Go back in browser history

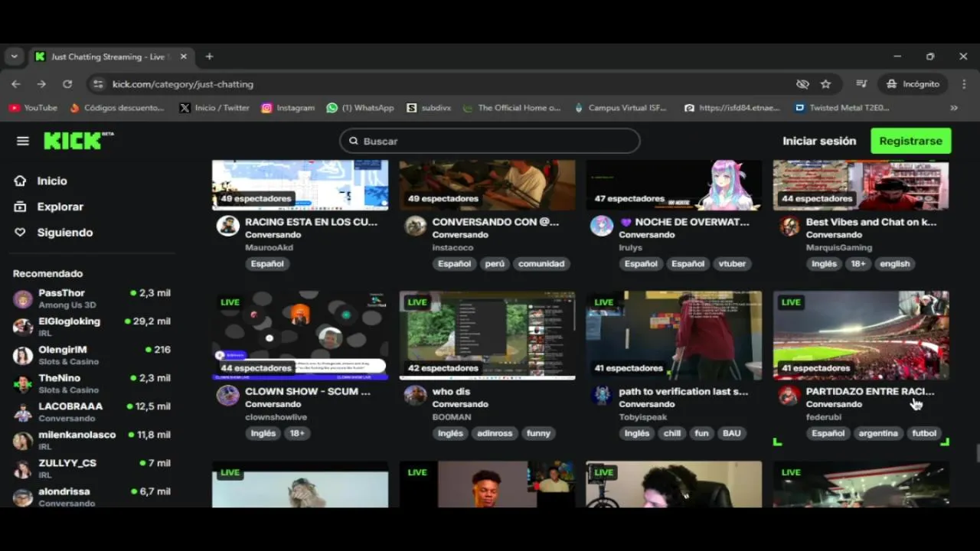(x=16, y=84)
